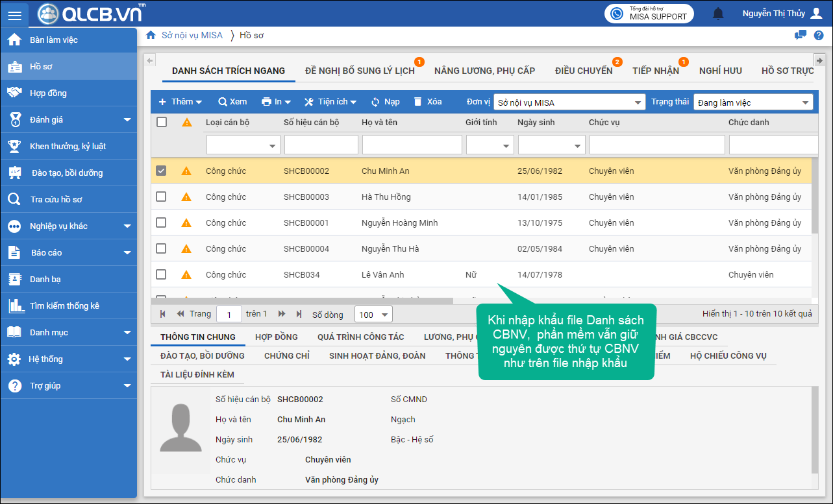Click the Xem search icon
This screenshot has width=833, height=504.
point(223,102)
